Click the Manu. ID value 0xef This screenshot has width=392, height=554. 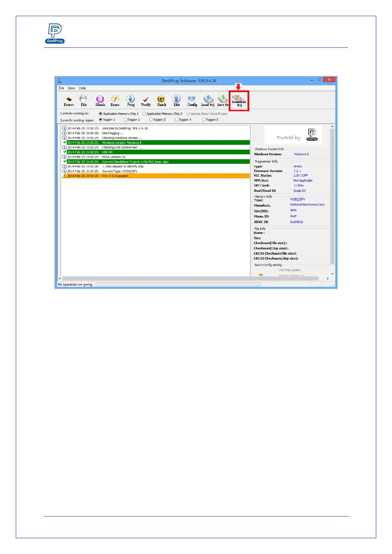pos(293,216)
